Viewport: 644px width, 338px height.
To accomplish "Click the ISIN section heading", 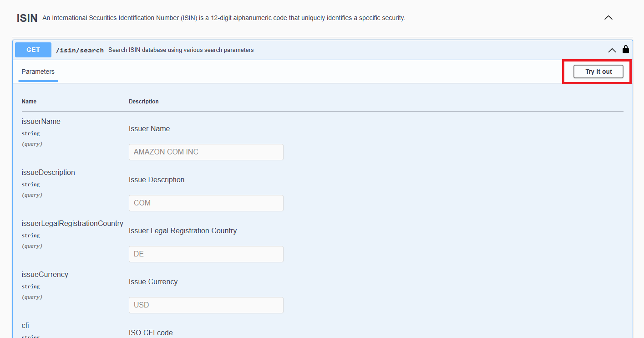I will click(x=27, y=18).
